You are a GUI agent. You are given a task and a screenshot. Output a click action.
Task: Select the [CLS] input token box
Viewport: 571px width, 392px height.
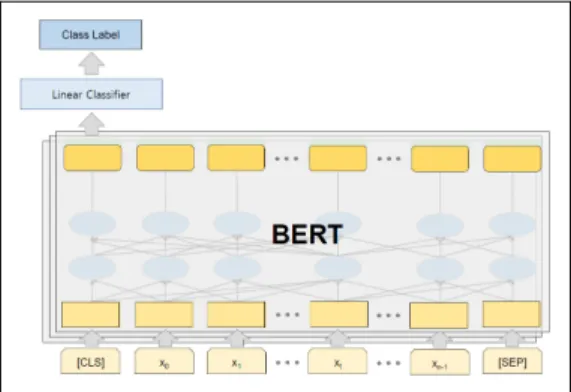pos(90,361)
